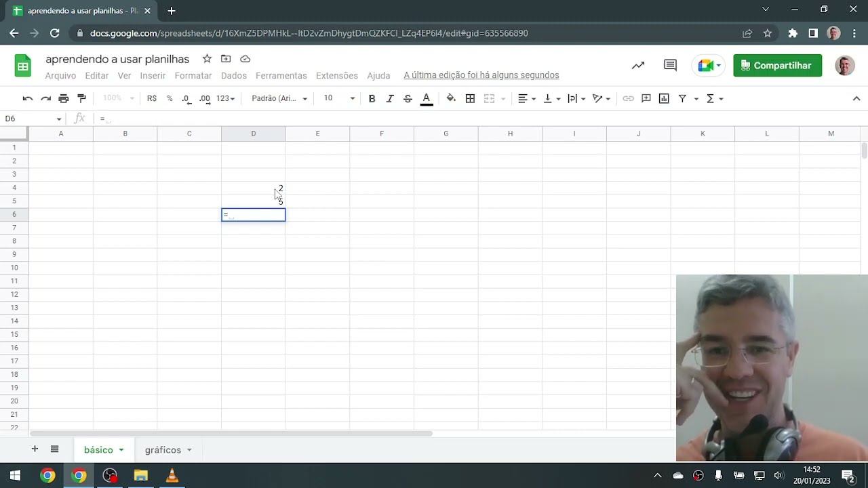Screen dimensions: 868x488
Task: Select column D header
Action: pyautogui.click(x=254, y=134)
